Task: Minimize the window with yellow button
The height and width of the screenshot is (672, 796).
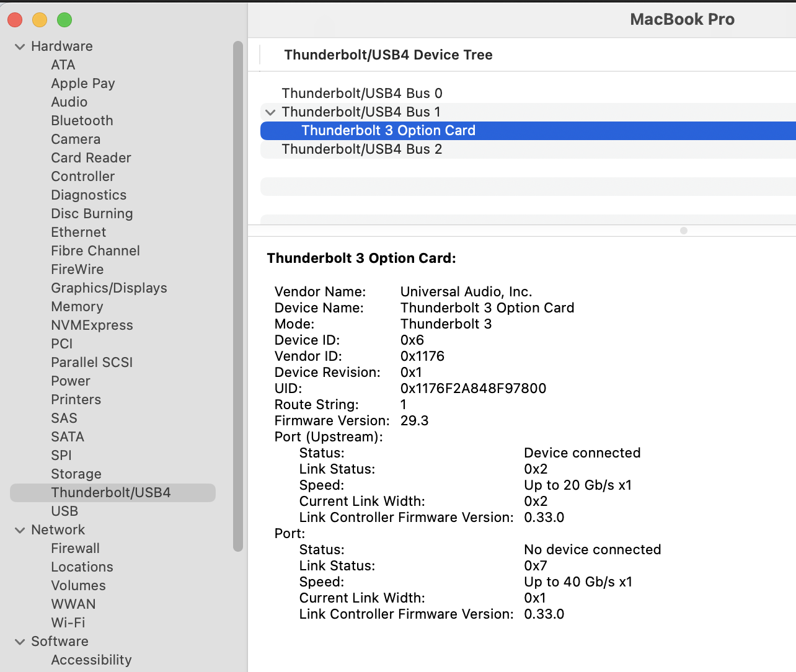Action: 40,20
